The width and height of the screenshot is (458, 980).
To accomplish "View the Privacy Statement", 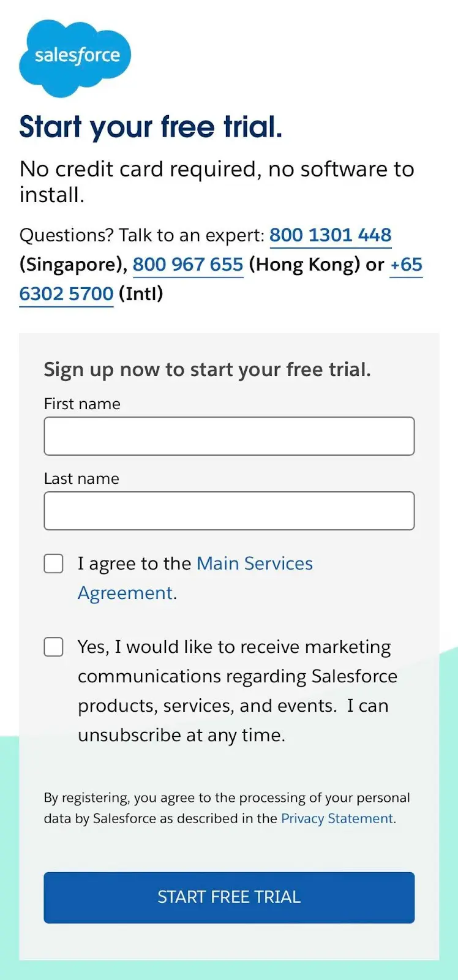I will pos(336,818).
